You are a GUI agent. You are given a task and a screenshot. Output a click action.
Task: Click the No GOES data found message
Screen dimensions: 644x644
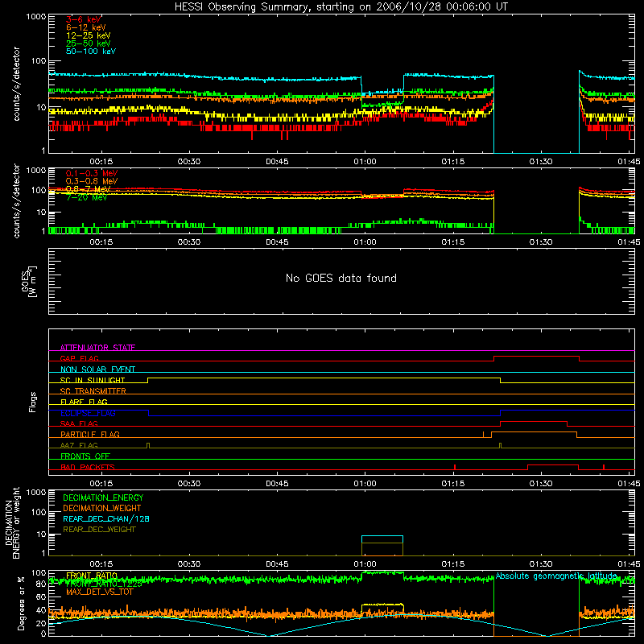341,279
